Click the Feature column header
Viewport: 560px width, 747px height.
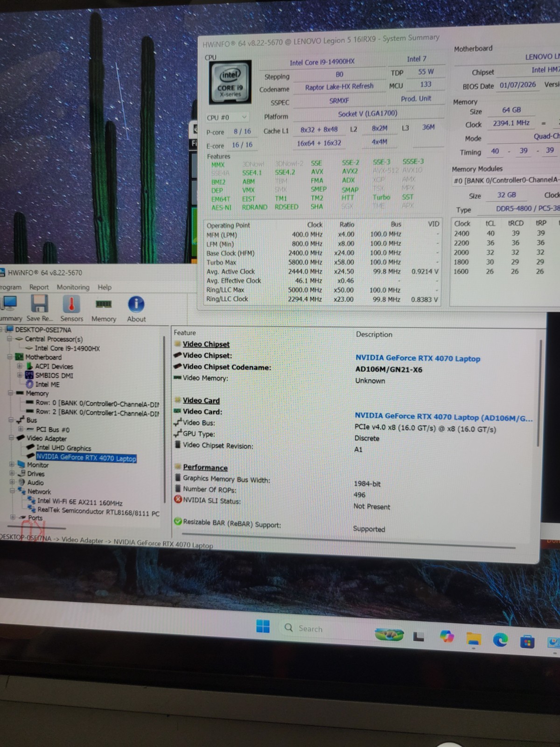coord(185,332)
